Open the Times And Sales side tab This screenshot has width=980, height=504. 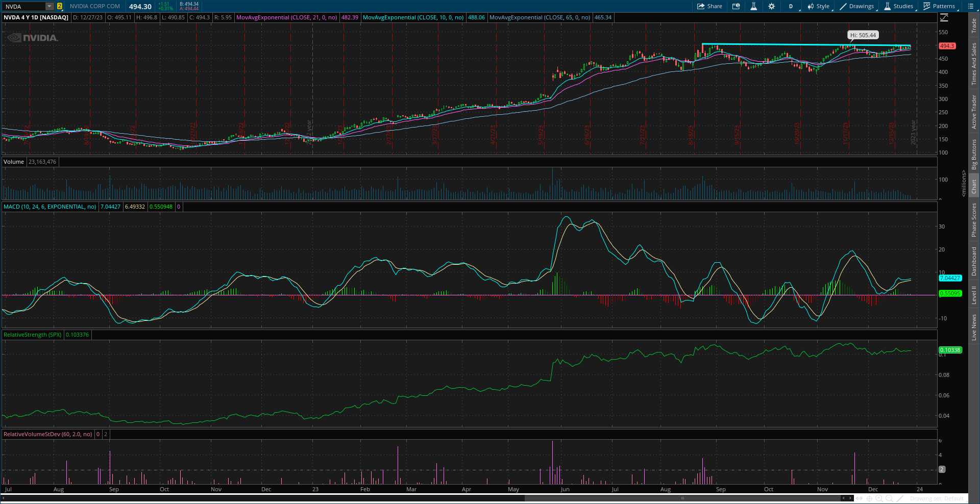pos(974,64)
